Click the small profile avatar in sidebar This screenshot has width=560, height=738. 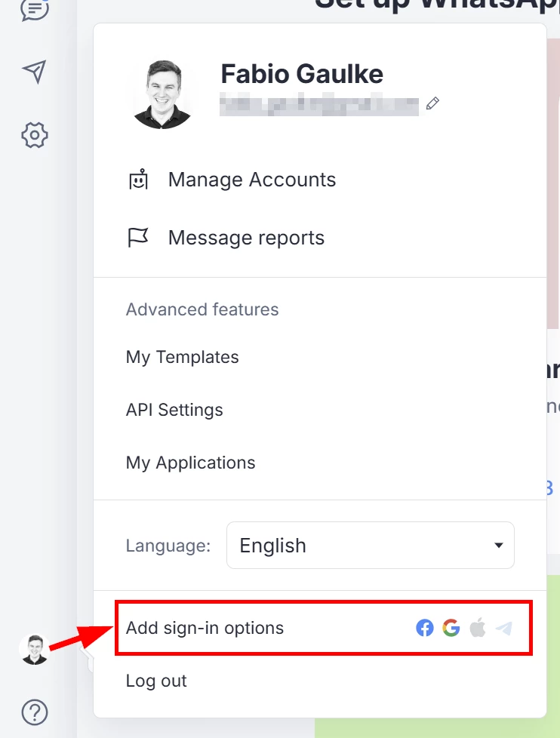[x=35, y=650]
